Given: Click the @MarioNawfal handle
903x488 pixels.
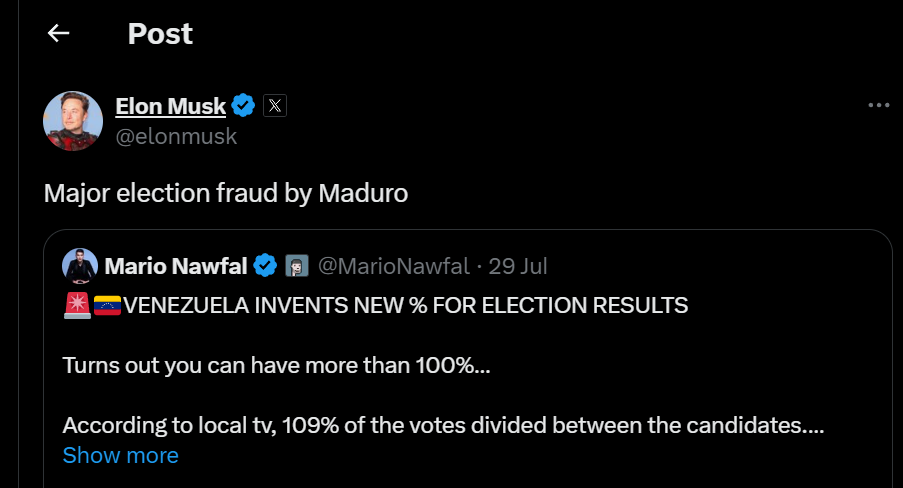Looking at the screenshot, I should [394, 266].
